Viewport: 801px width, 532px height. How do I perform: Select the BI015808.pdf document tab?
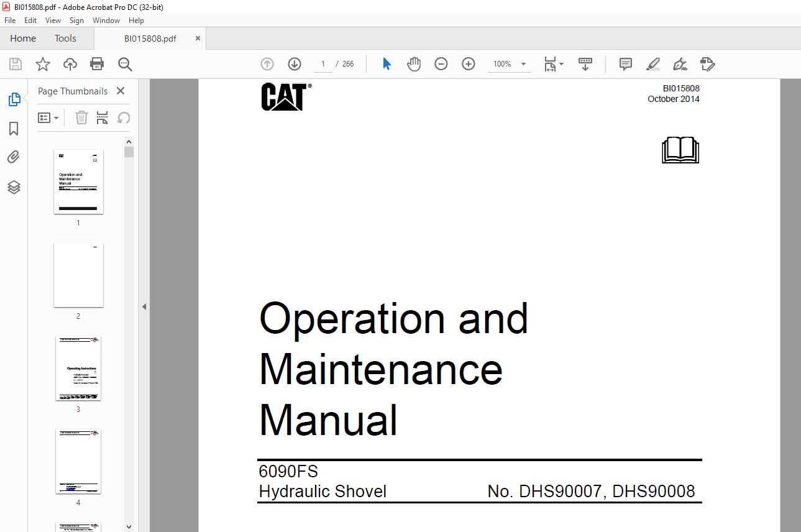[150, 39]
